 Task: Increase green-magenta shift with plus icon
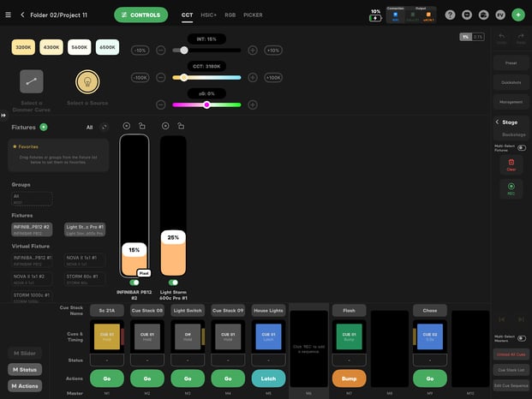pos(253,104)
